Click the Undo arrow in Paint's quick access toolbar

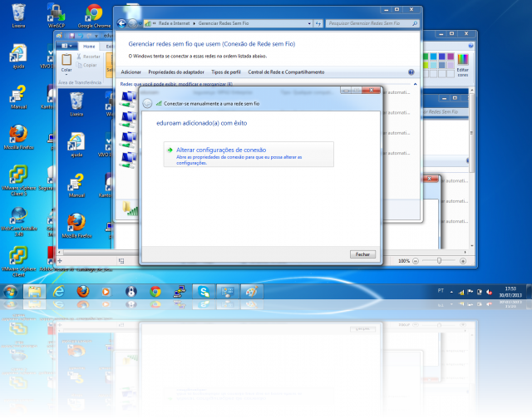click(81, 36)
